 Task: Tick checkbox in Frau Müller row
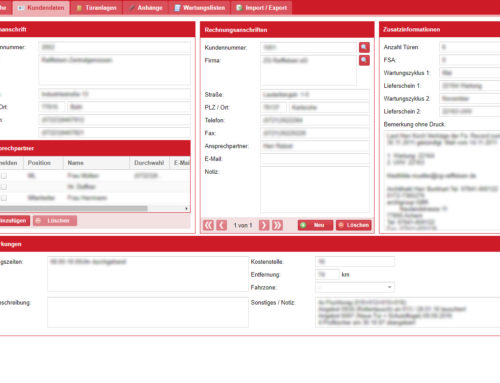point(4,176)
